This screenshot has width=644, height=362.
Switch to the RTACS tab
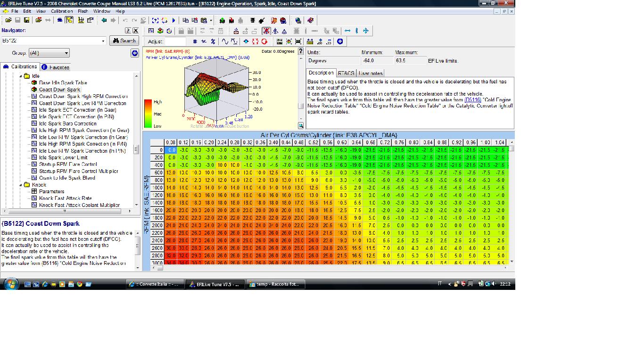pyautogui.click(x=346, y=73)
